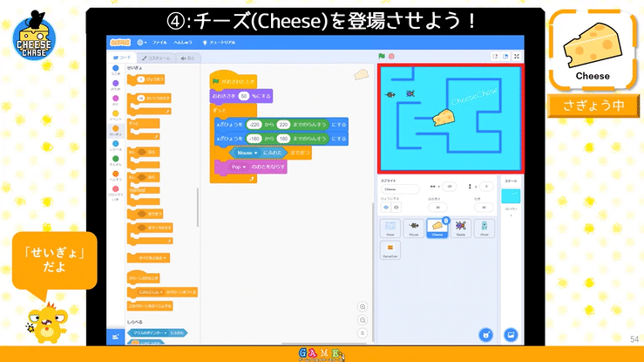Select the blue うごき (Motion) category
Screen dimensions: 644x362
click(x=116, y=70)
